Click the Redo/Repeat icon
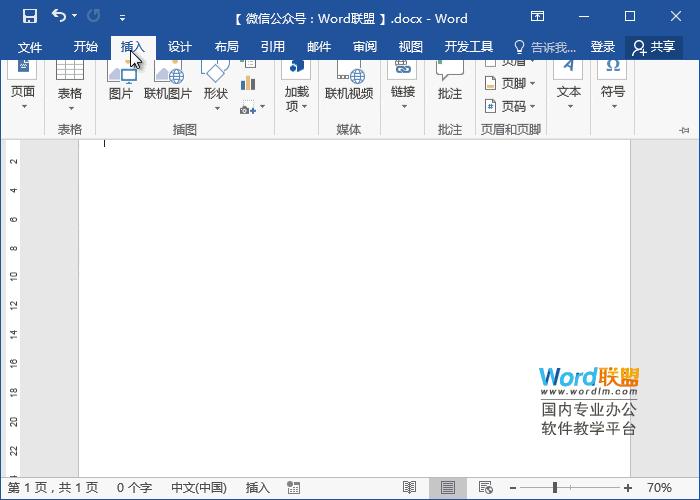Image resolution: width=700 pixels, height=500 pixels. coord(93,17)
